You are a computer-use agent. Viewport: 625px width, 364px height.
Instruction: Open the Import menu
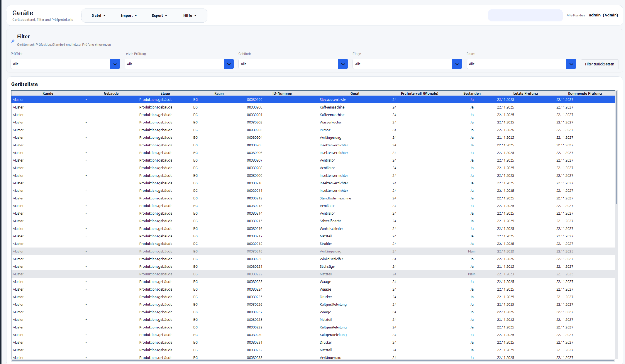(129, 16)
